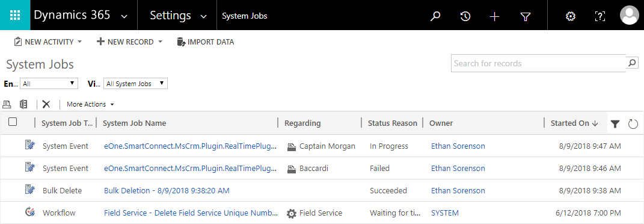Open the In Progress eOne.SmartConnect job link

click(190, 146)
